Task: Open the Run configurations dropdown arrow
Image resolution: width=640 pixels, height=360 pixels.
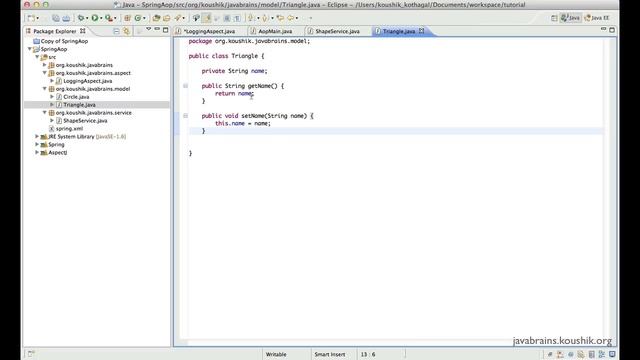Action: [x=101, y=18]
